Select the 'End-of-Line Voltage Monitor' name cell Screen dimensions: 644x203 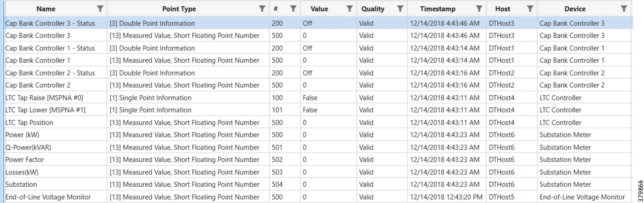[48, 197]
